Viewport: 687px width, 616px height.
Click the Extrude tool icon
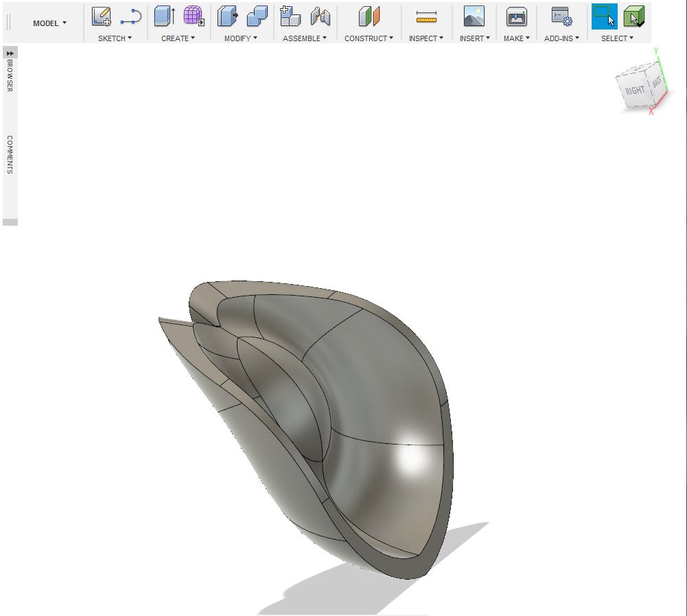pos(164,16)
